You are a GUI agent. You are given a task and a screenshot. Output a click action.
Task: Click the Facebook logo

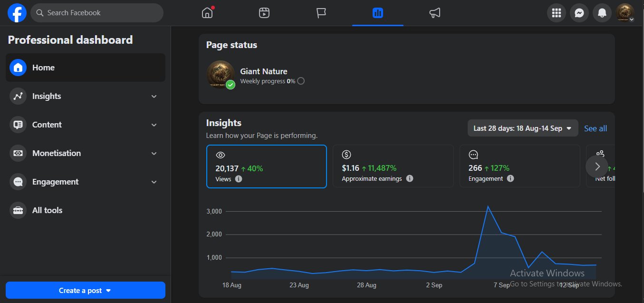click(17, 13)
